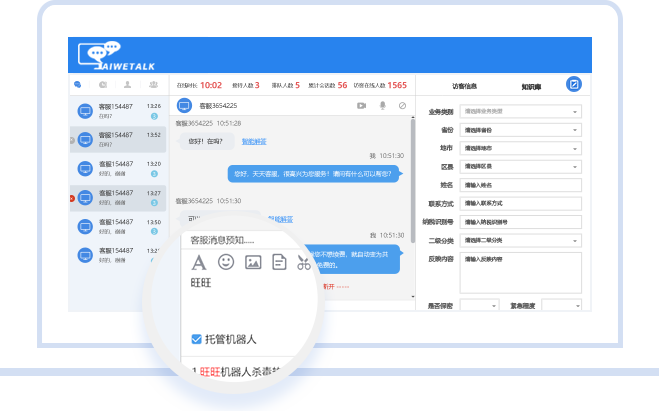Click the font formatting 'A' icon
The height and width of the screenshot is (411, 659).
[x=199, y=263]
